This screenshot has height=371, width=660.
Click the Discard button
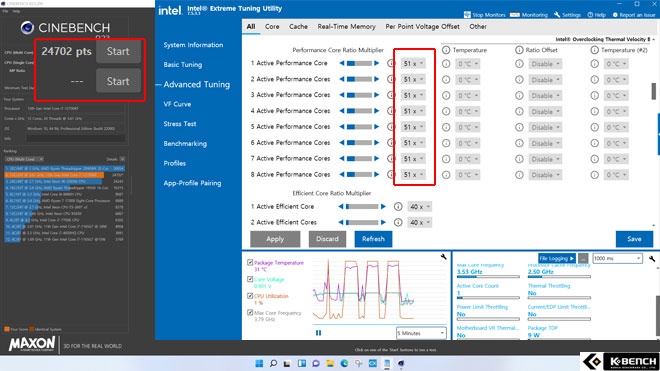(x=327, y=239)
